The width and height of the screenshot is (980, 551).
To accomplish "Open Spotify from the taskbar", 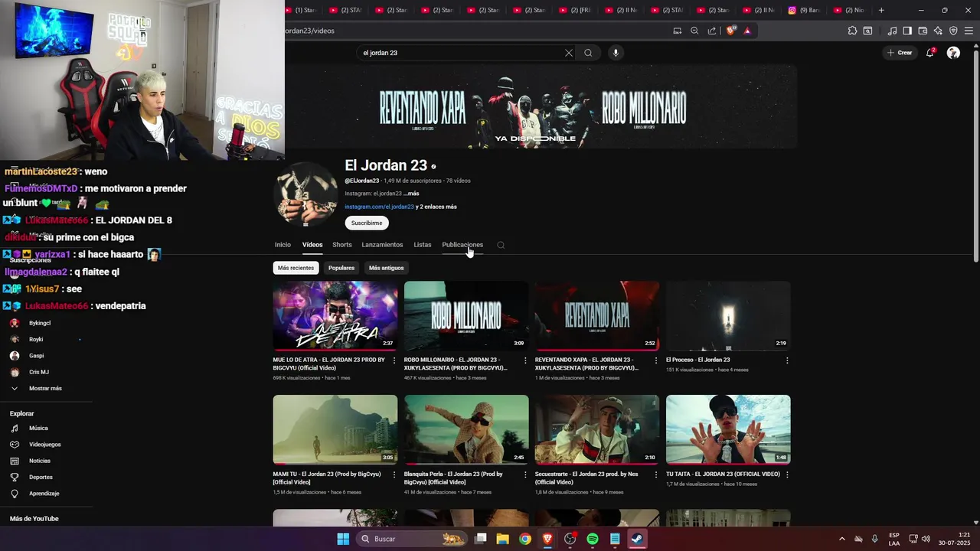I will [x=593, y=539].
